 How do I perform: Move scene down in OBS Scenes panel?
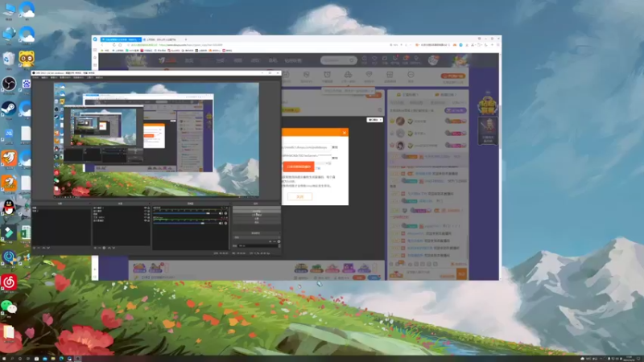(48, 248)
